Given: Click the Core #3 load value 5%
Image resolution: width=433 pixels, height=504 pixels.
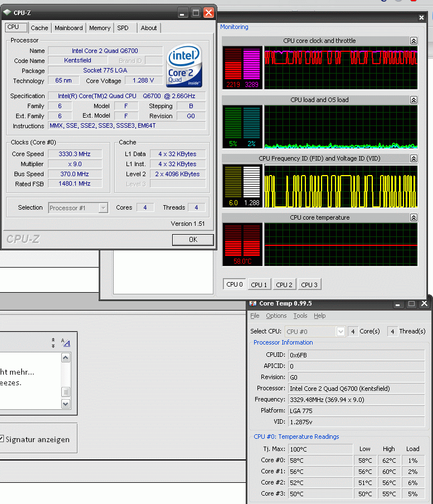Looking at the screenshot, I should [413, 494].
